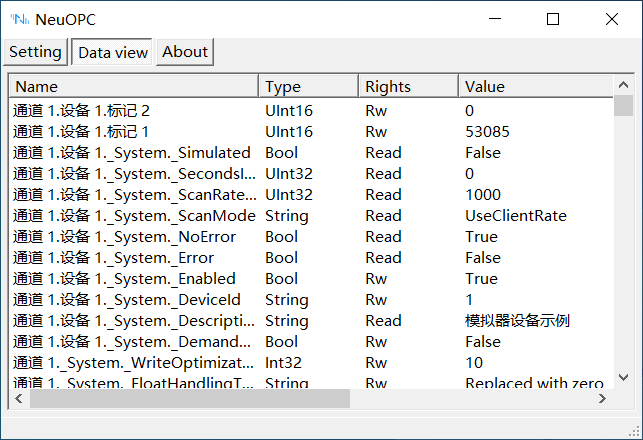Click the Value column header

(x=535, y=86)
